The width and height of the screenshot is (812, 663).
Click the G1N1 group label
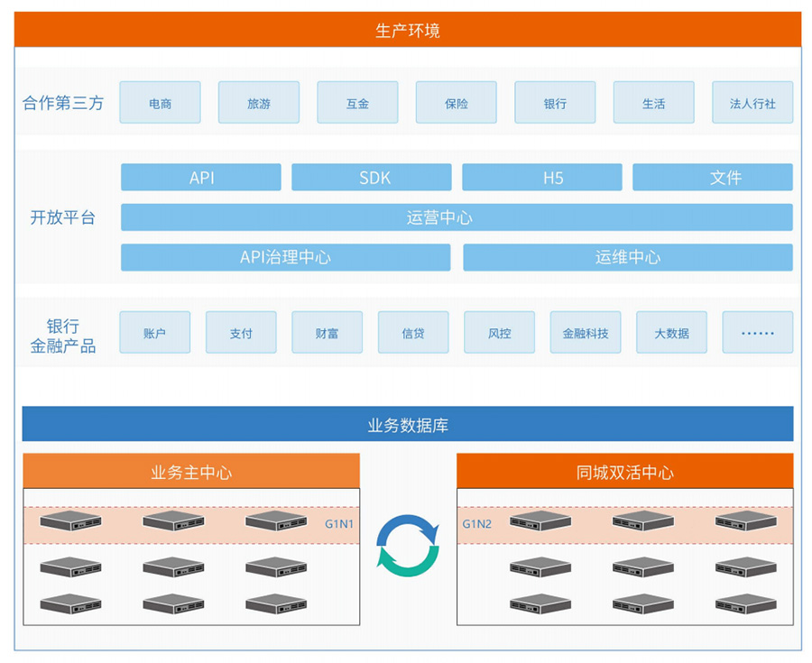point(339,524)
